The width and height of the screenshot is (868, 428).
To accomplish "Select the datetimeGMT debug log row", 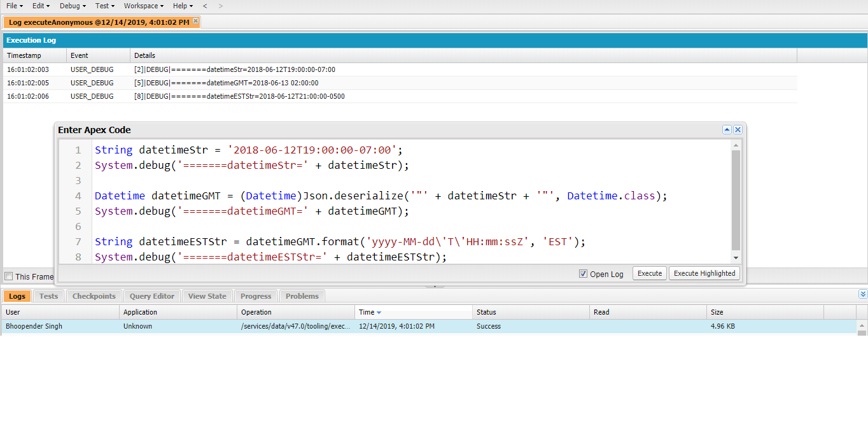I will [400, 83].
